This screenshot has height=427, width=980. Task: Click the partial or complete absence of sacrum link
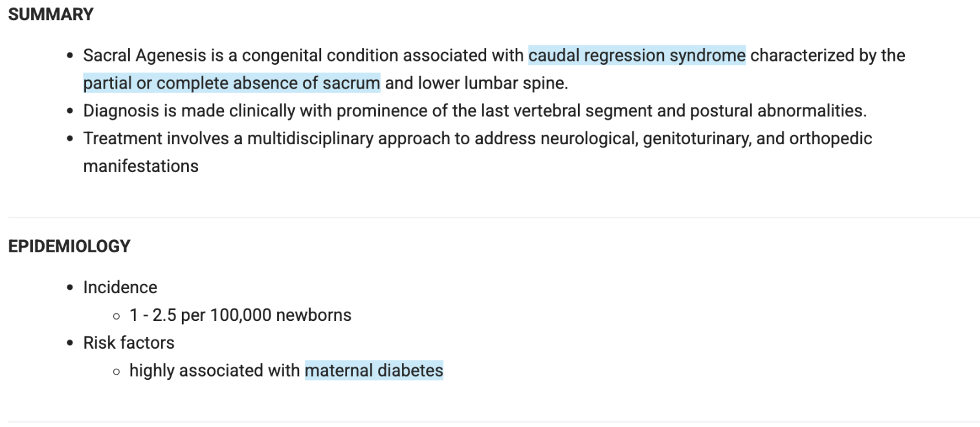point(231,83)
